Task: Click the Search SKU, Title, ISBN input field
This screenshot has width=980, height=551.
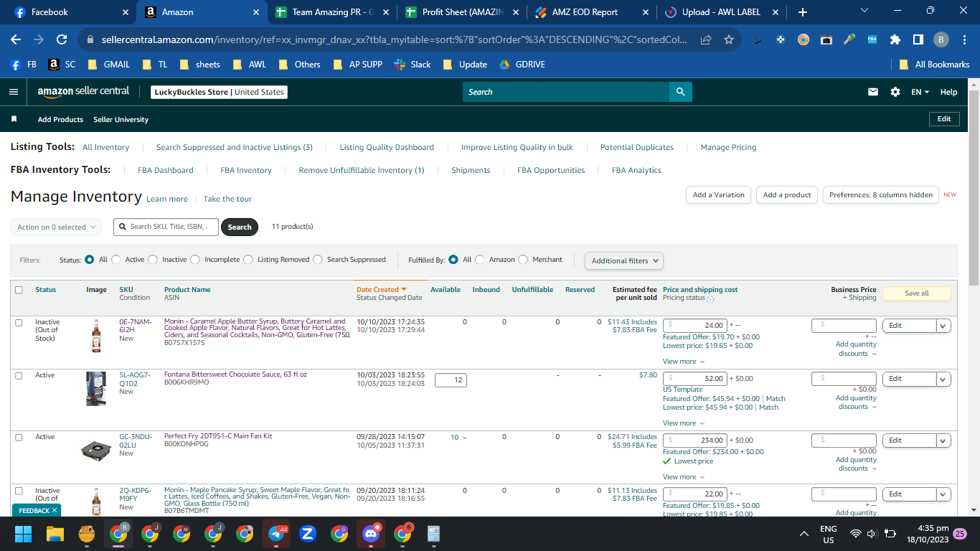Action: (166, 227)
